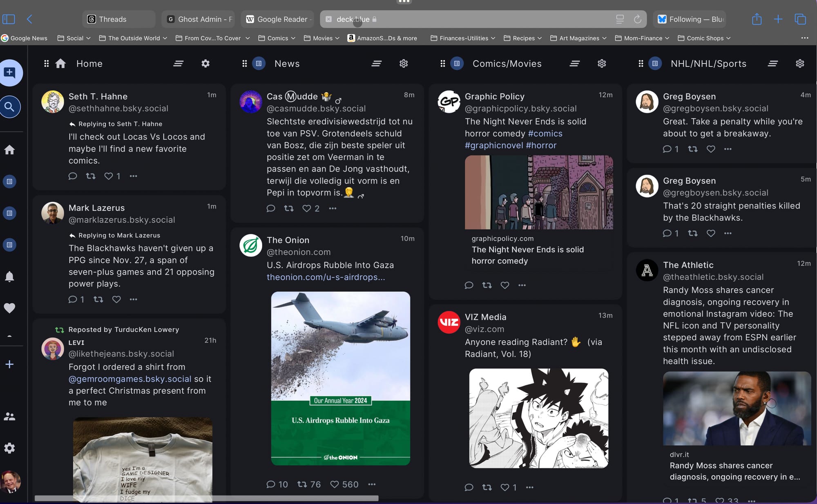Expand the From Cov...To Cover bookmarks folder
Image resolution: width=817 pixels, height=504 pixels.
point(212,38)
